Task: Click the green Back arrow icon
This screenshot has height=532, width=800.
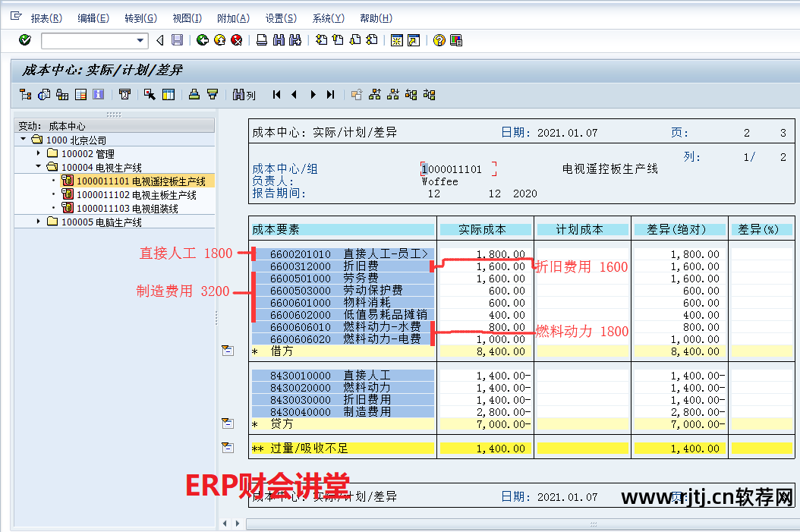Action: pyautogui.click(x=203, y=39)
